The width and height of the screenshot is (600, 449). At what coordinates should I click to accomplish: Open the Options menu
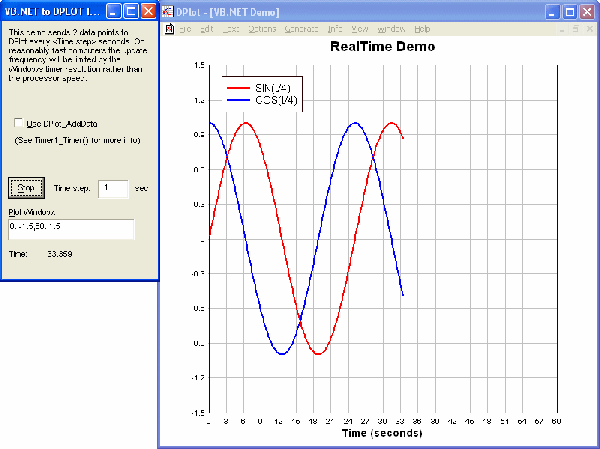(x=262, y=30)
